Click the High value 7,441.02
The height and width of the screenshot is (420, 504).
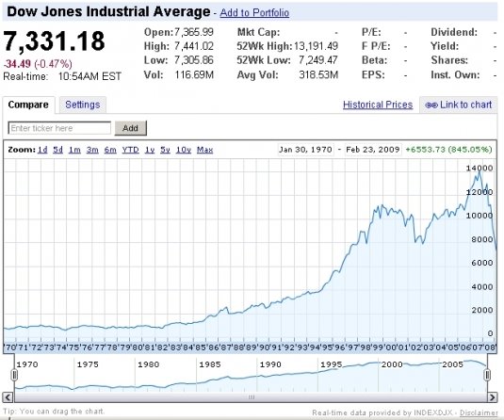coord(194,46)
